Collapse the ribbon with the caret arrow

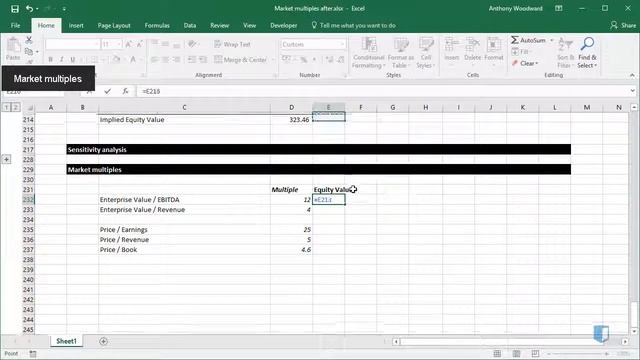pyautogui.click(x=632, y=75)
